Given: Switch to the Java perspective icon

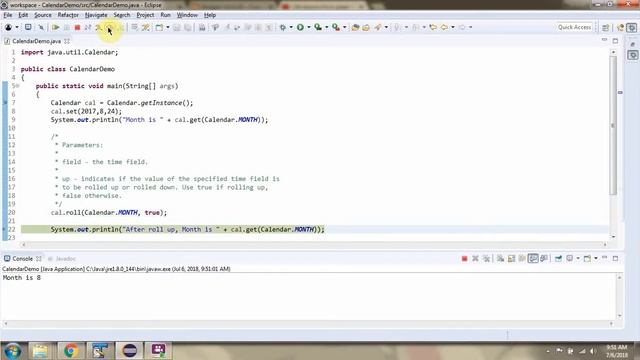Looking at the screenshot, I should [x=620, y=27].
